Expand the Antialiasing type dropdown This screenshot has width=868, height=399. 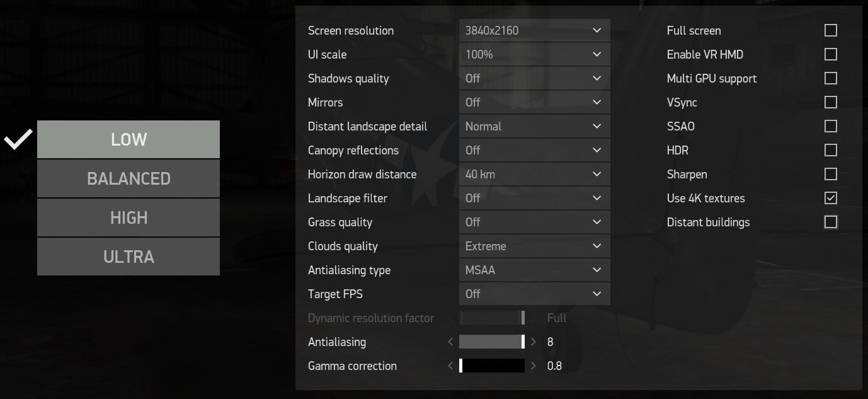pyautogui.click(x=535, y=270)
